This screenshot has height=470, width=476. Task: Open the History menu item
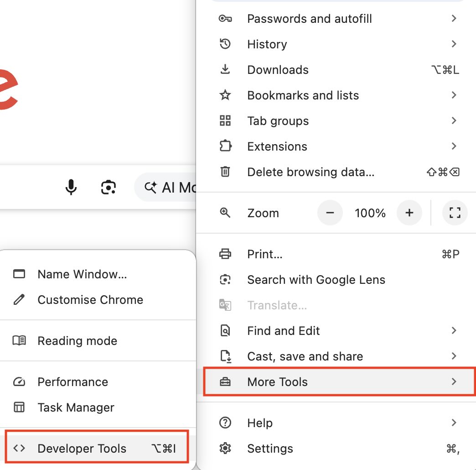267,44
